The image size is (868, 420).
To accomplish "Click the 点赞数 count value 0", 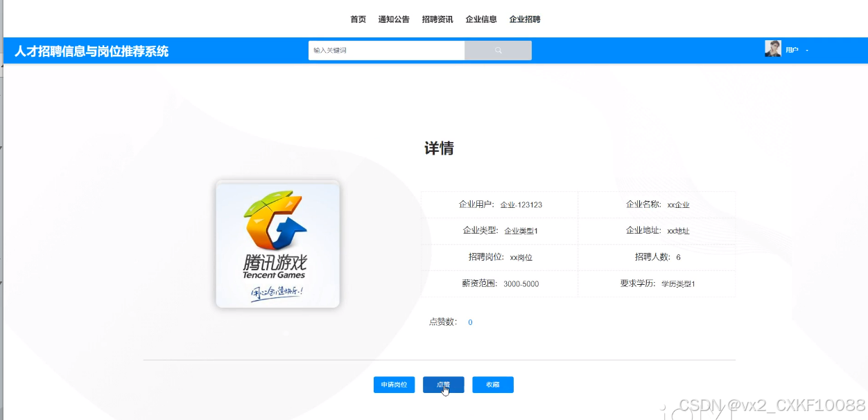I will [470, 322].
